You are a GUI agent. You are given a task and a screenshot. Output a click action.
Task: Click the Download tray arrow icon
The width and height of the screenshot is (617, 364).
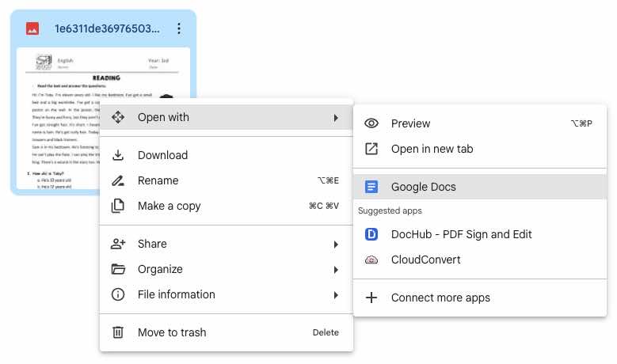coord(118,155)
